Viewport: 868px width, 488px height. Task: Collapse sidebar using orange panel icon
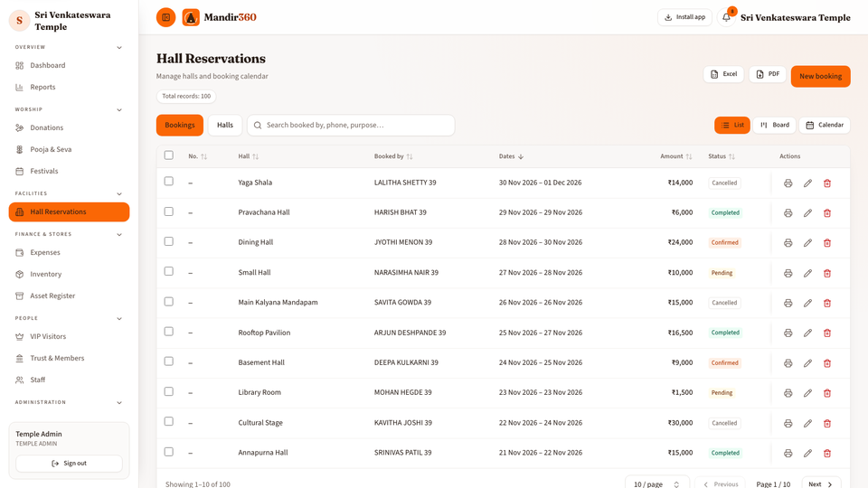[x=165, y=17]
